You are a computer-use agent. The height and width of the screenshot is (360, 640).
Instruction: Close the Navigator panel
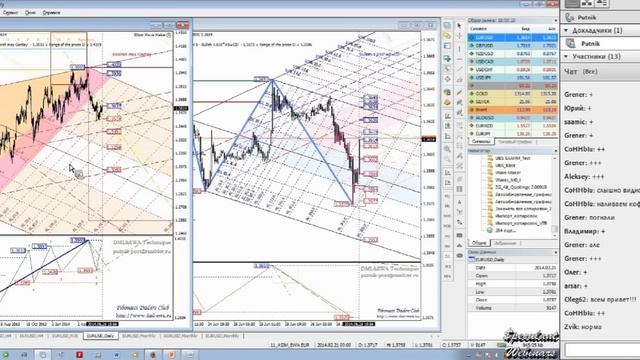tap(556, 151)
